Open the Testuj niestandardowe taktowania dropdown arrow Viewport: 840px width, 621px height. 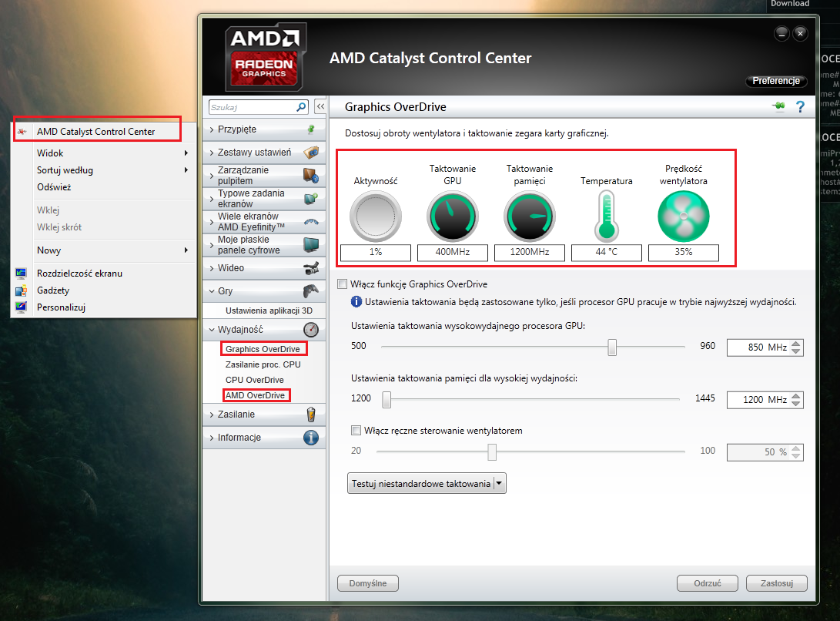click(499, 484)
